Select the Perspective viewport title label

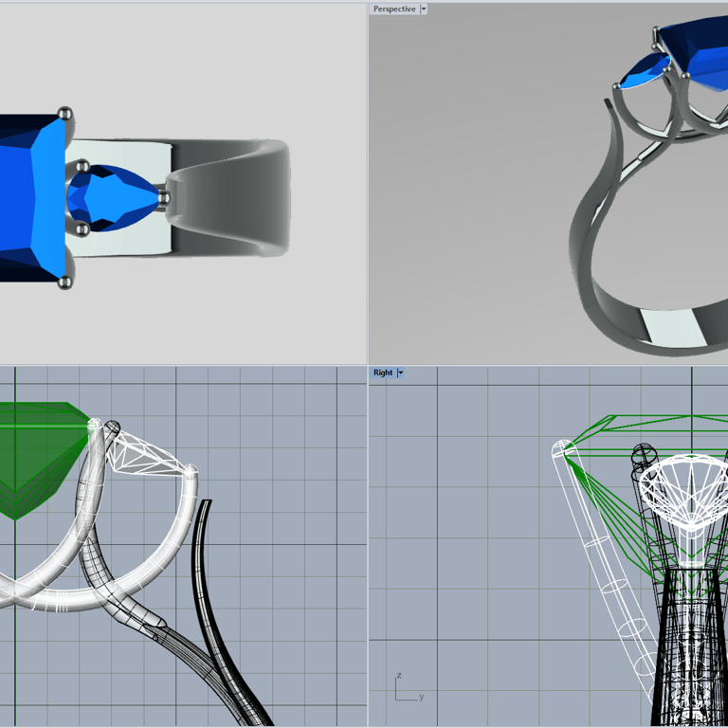click(x=394, y=9)
